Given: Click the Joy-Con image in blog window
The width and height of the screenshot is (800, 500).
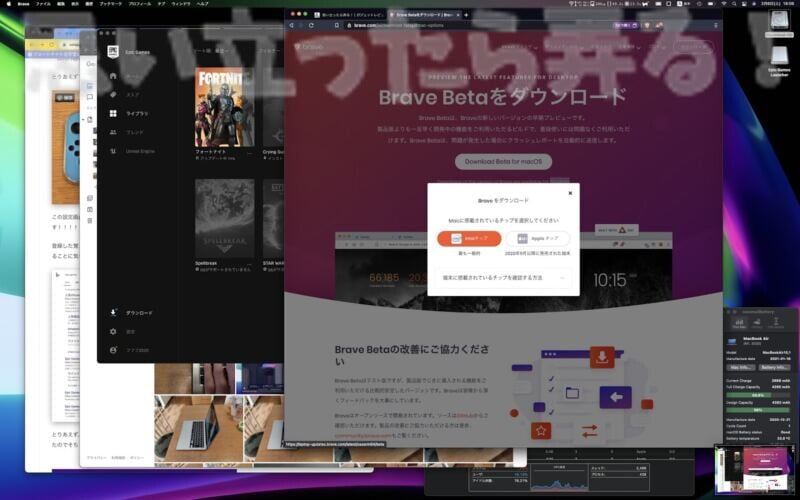Looking at the screenshot, I should [x=66, y=147].
